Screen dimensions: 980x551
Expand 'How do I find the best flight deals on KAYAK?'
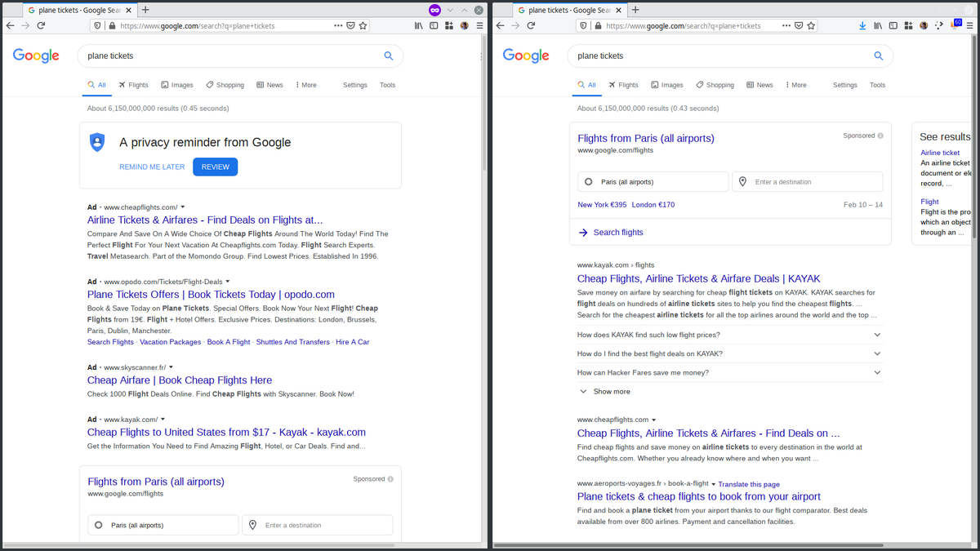(729, 353)
